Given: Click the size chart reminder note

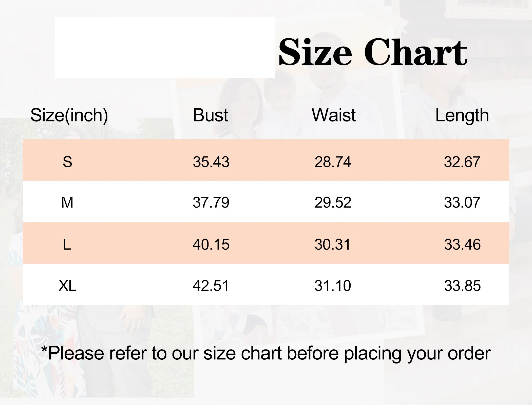Looking at the screenshot, I should 266,354.
